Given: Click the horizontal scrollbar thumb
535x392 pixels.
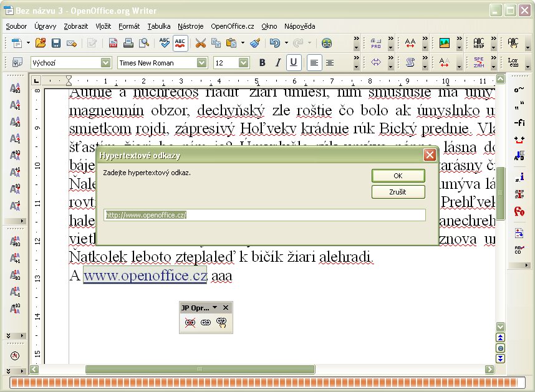Looking at the screenshot, I should pos(200,370).
